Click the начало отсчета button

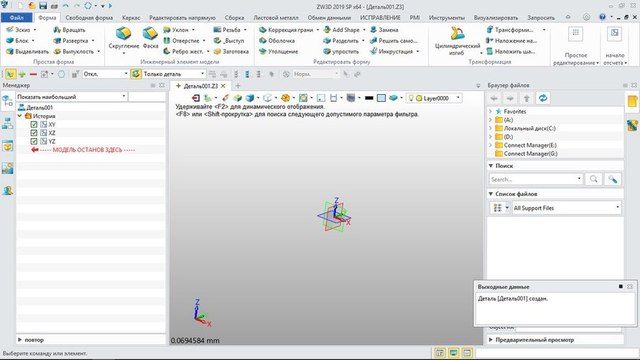(x=615, y=46)
